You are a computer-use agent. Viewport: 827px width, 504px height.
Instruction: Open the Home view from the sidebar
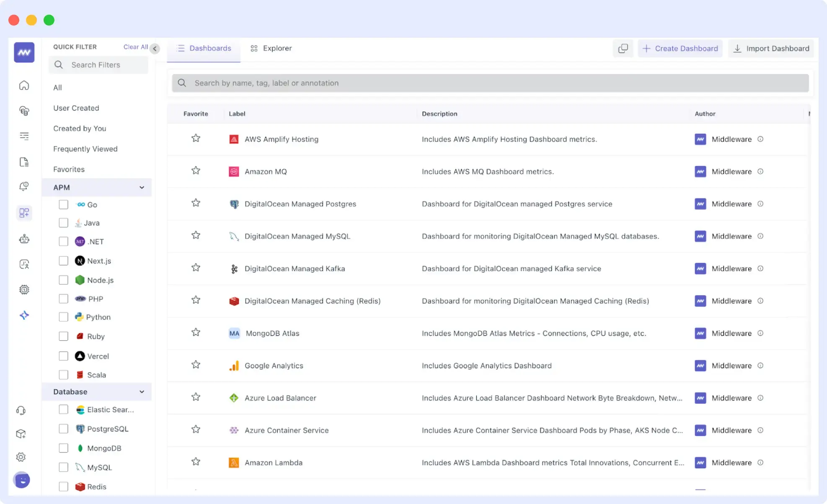[24, 85]
